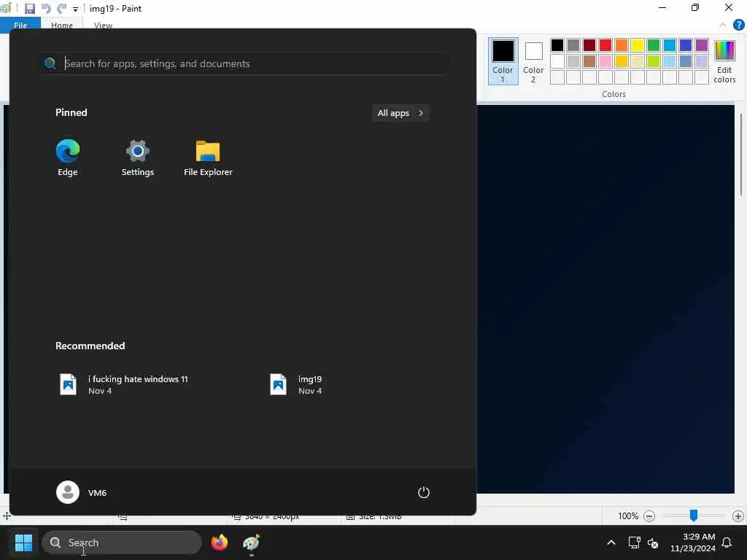747x560 pixels.
Task: Switch to Paint's Home tab
Action: point(62,26)
